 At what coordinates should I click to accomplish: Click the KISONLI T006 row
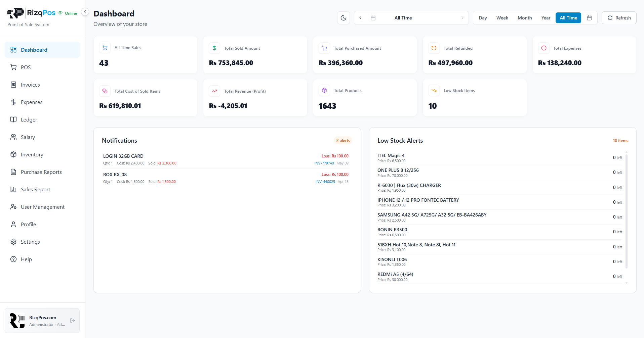499,262
